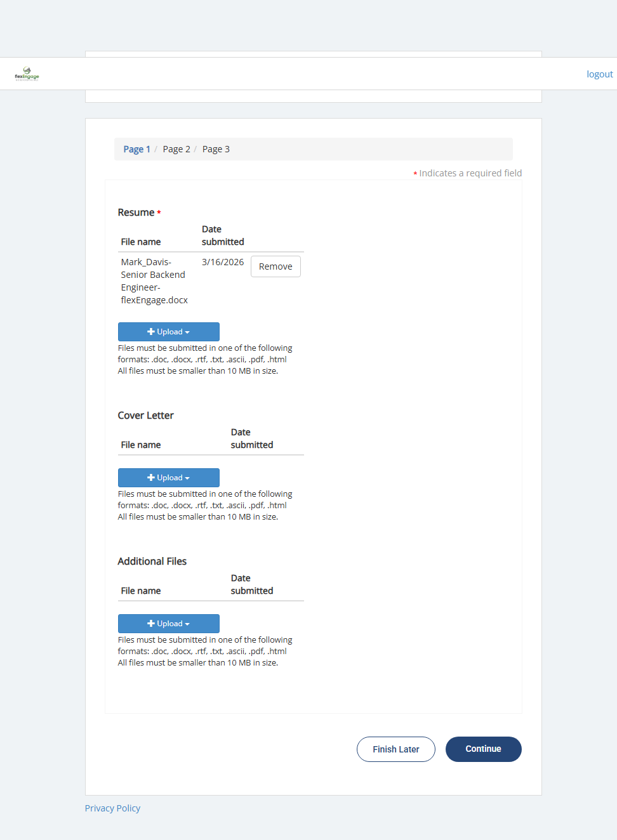Go to Page 1 breadcrumb
The image size is (617, 840).
coord(136,149)
